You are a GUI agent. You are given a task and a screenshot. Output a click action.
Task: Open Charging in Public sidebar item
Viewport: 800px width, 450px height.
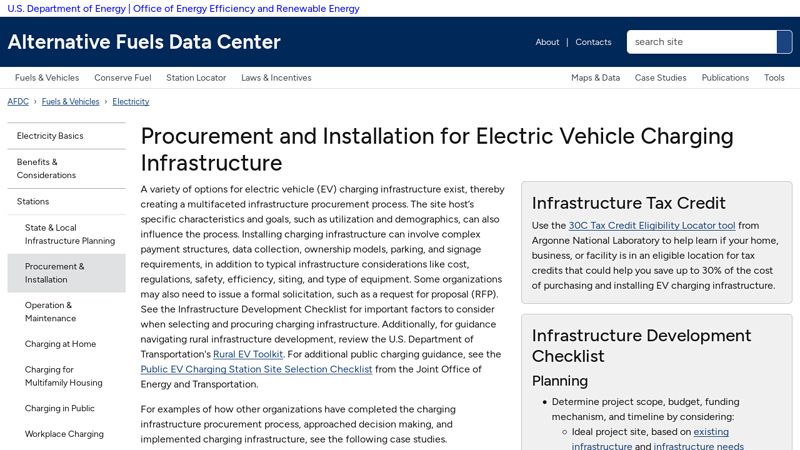click(x=66, y=408)
